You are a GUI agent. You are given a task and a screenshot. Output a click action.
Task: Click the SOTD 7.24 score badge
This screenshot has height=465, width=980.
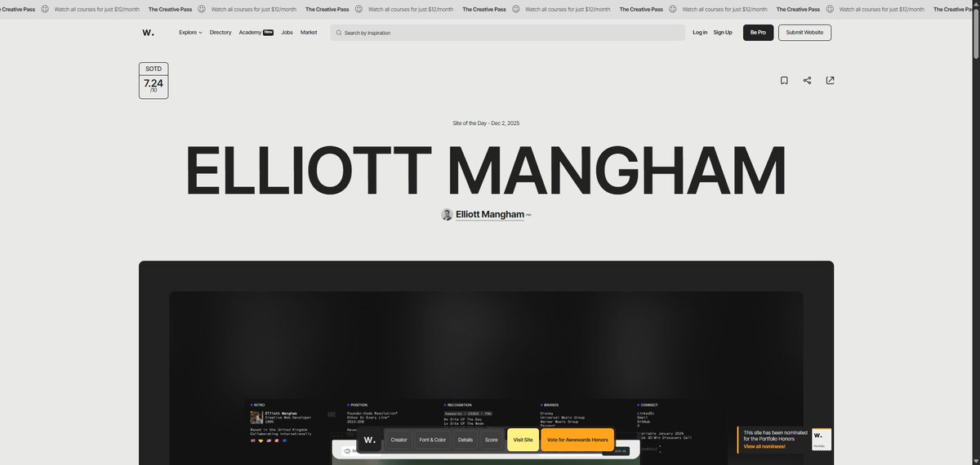[x=154, y=80]
